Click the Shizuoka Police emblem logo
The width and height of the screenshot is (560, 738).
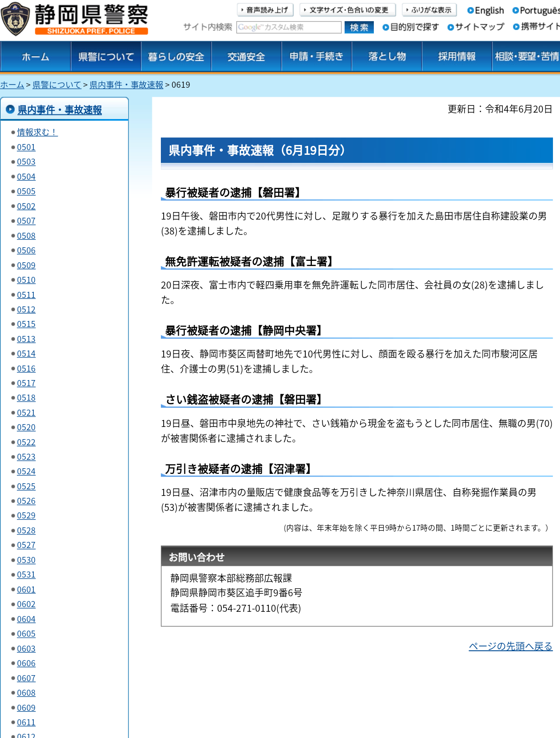point(15,19)
